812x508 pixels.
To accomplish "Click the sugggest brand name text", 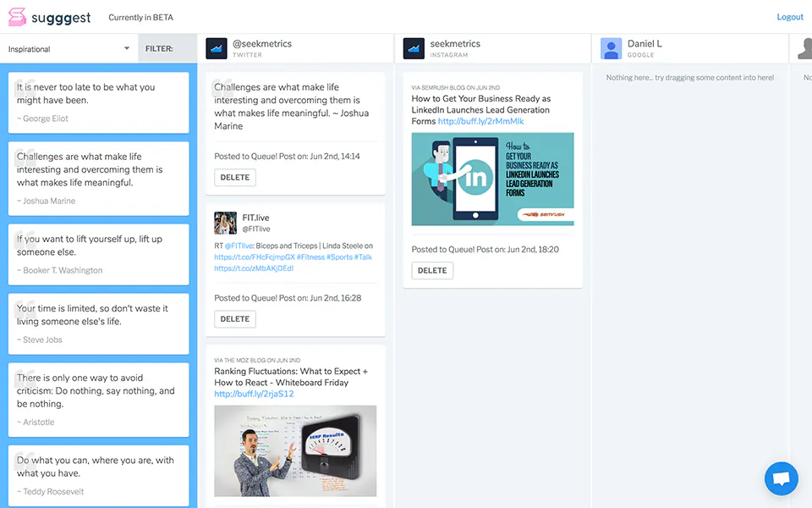I will 61,18.
